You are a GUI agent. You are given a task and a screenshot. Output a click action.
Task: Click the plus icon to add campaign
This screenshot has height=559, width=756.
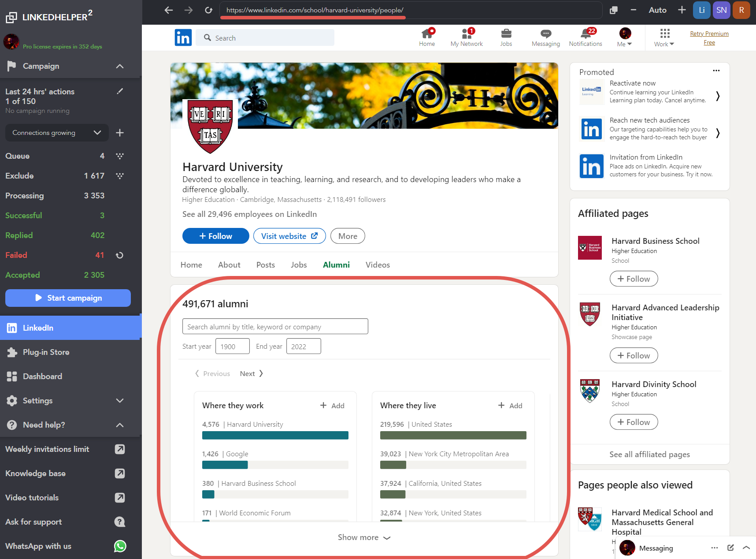coord(120,133)
